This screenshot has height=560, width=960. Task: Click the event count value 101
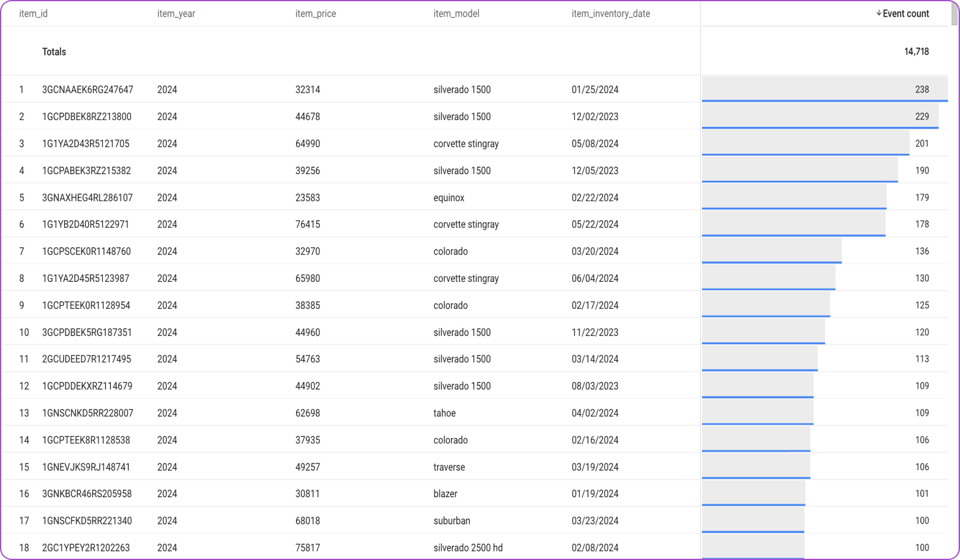[922, 494]
